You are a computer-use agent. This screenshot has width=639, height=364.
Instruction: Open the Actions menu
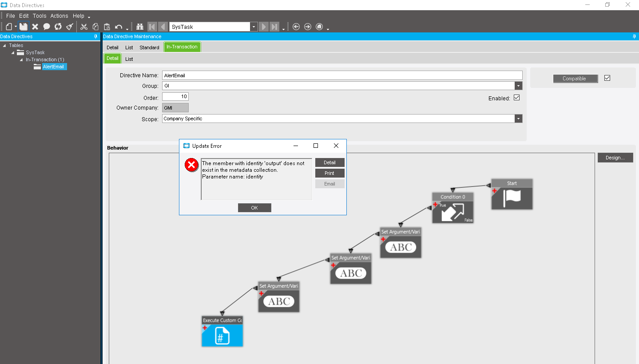pyautogui.click(x=60, y=16)
